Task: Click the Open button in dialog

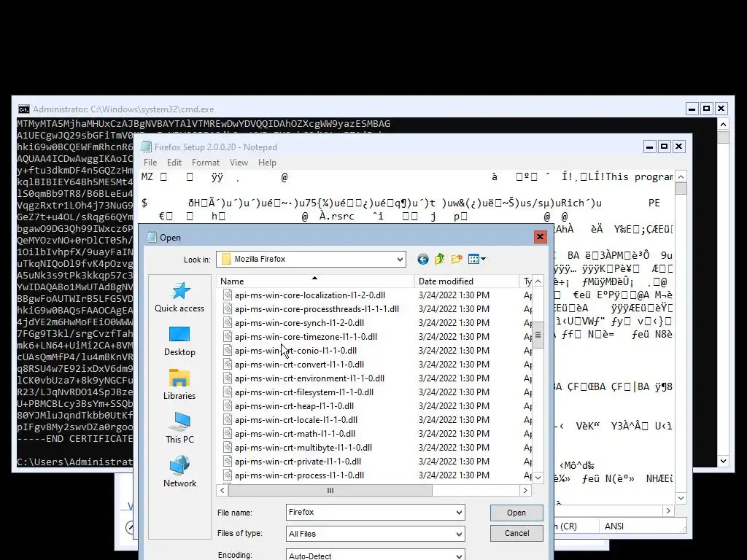Action: 516,513
